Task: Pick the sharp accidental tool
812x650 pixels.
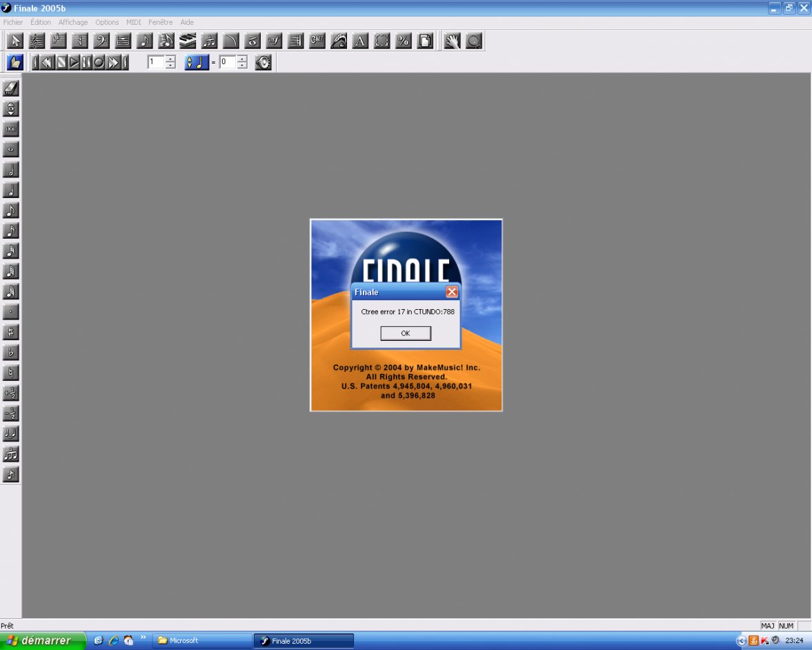Action: click(x=11, y=332)
